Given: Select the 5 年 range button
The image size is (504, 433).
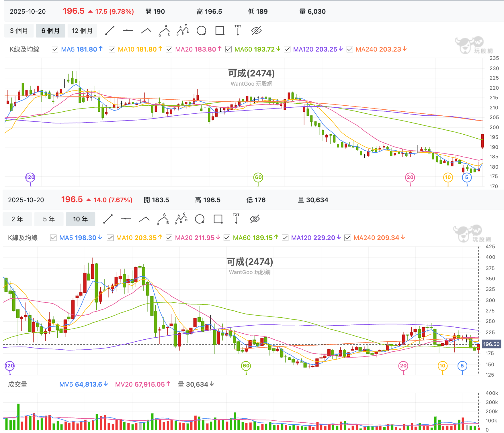Looking at the screenshot, I should click(49, 219).
